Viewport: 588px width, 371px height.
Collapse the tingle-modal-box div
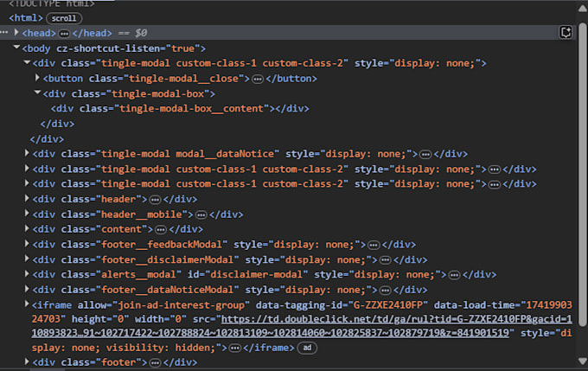37,93
